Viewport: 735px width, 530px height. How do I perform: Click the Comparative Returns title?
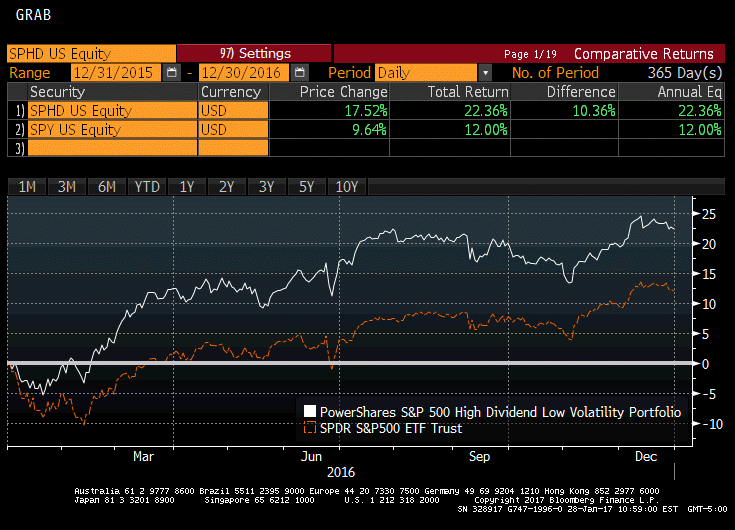pos(644,54)
